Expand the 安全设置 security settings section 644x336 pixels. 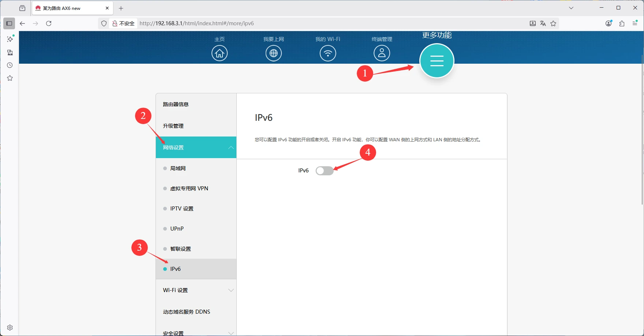pyautogui.click(x=196, y=333)
